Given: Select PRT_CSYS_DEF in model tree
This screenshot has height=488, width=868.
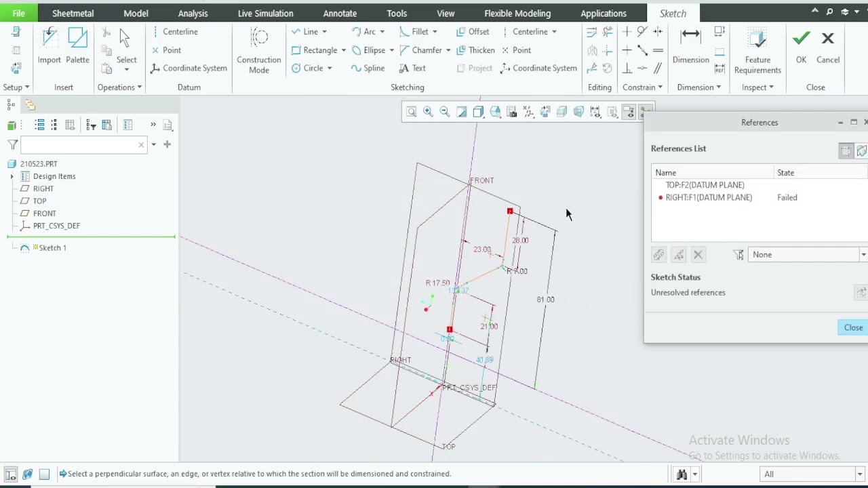Looking at the screenshot, I should [56, 226].
